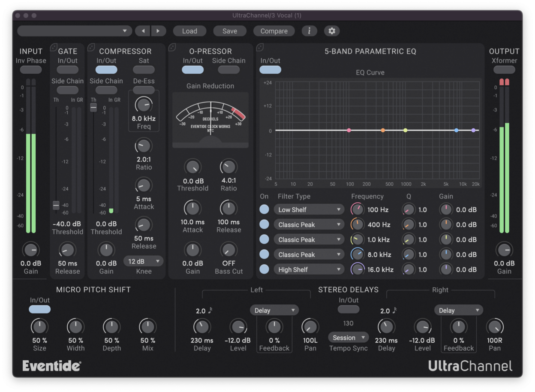This screenshot has height=392, width=535.
Task: Turn on the Low Shelf EQ band
Action: [x=264, y=209]
